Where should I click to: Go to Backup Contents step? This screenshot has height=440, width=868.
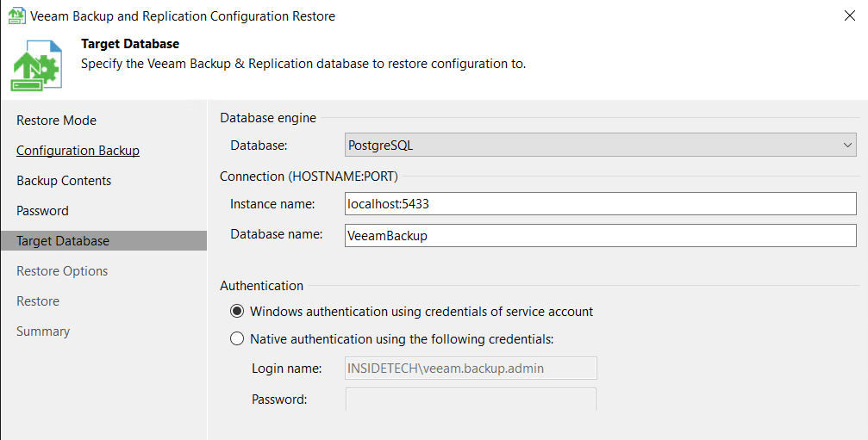64,181
